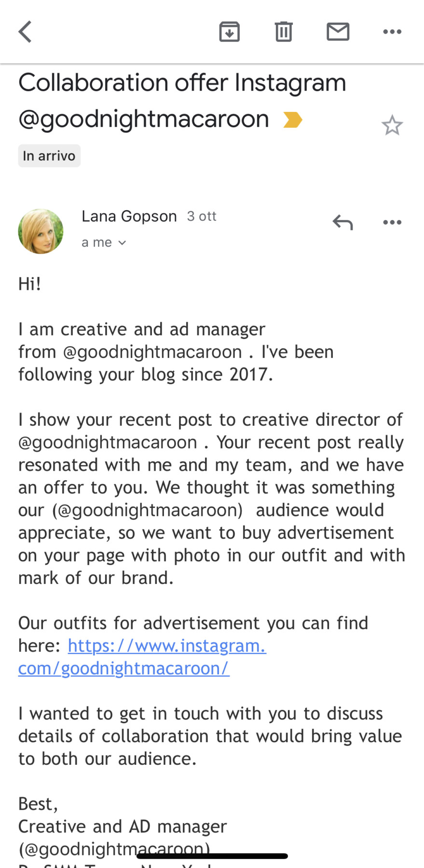Star this email conversation
424x868 pixels.
tap(392, 125)
